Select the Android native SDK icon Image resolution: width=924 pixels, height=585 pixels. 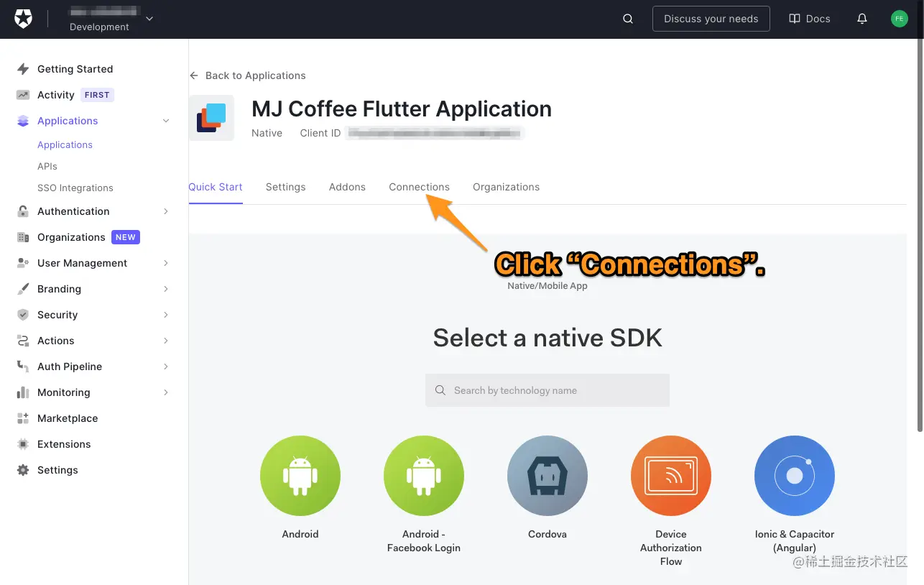300,475
